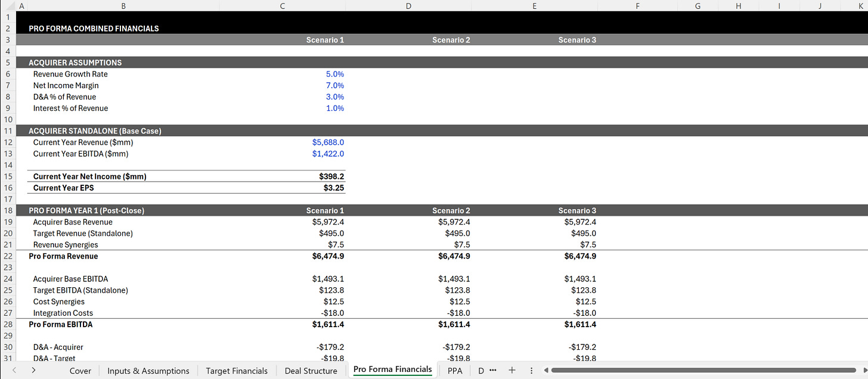868x379 pixels.
Task: Switch to the PPA sheet
Action: pyautogui.click(x=455, y=370)
